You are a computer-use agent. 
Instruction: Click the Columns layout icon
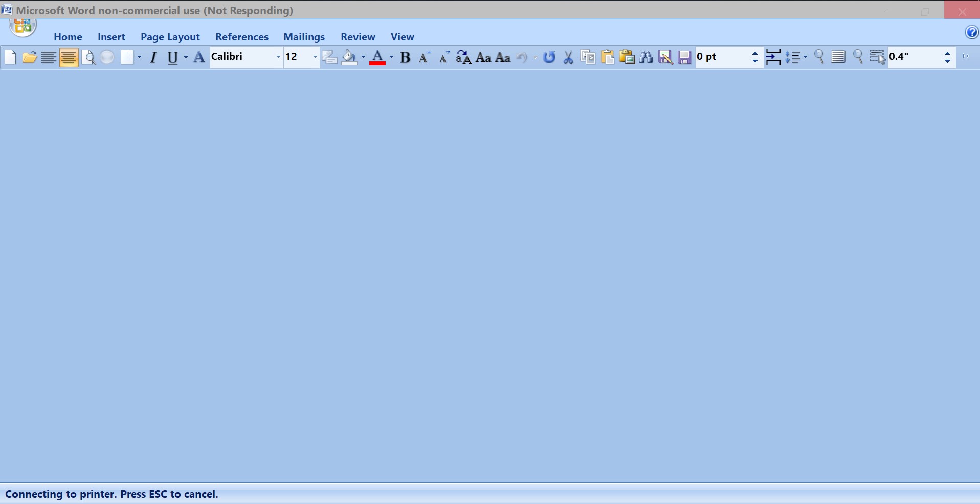click(127, 57)
